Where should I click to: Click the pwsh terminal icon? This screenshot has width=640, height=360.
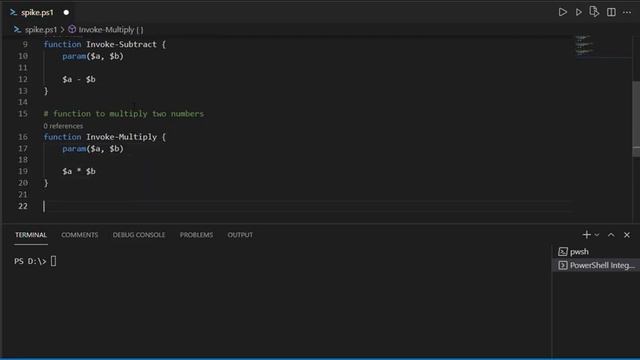click(563, 252)
